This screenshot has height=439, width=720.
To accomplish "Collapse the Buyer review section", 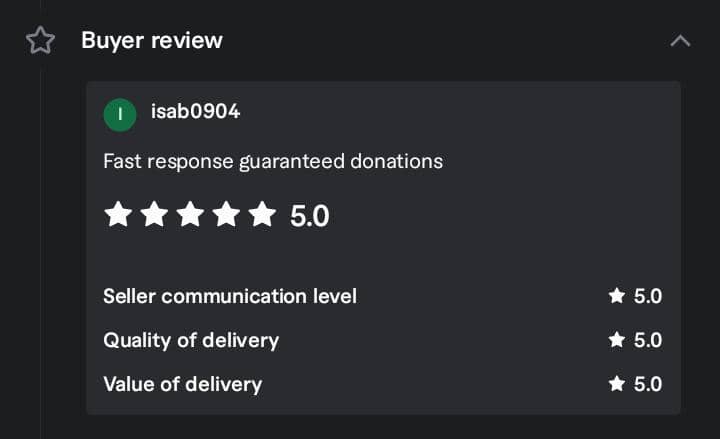I will tap(680, 41).
